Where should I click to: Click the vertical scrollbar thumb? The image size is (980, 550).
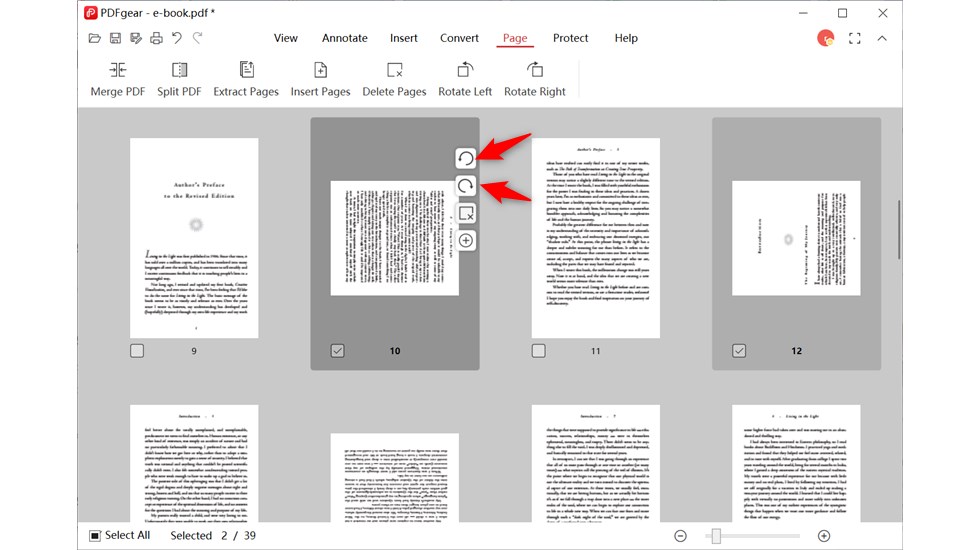coord(899,230)
